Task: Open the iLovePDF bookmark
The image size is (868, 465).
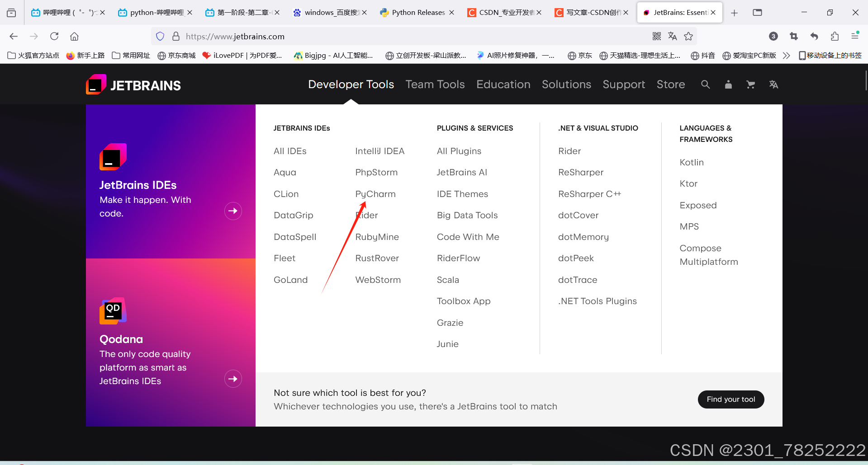Action: point(242,55)
